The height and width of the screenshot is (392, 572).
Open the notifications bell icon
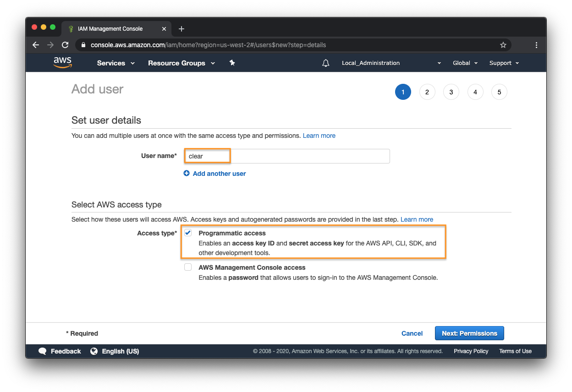pos(326,63)
